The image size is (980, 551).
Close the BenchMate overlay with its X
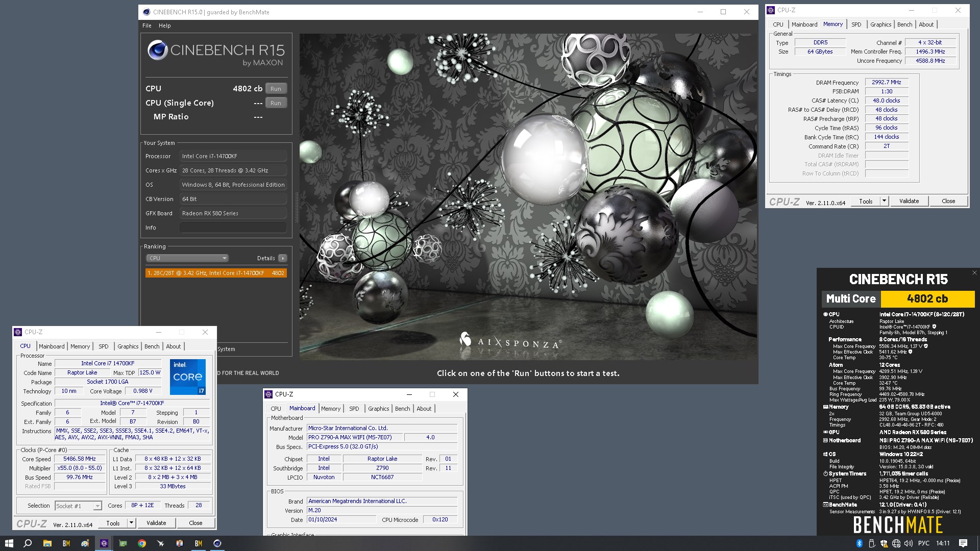pos(974,273)
